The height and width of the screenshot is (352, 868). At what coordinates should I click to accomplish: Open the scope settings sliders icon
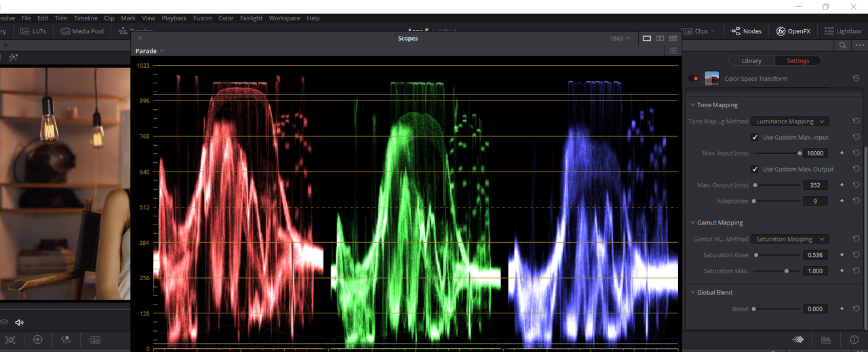[673, 51]
